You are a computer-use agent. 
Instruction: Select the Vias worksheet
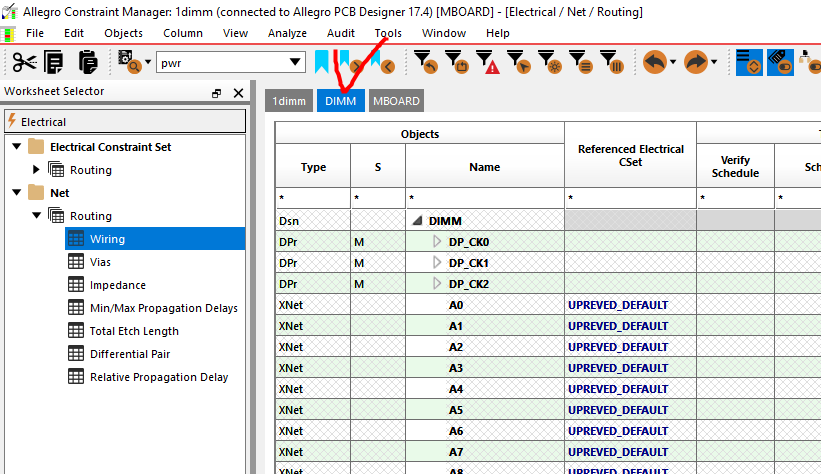coord(100,262)
